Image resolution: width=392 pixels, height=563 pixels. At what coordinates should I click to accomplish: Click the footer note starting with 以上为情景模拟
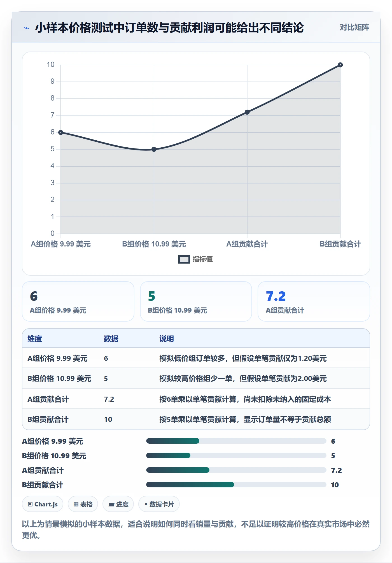(196, 529)
